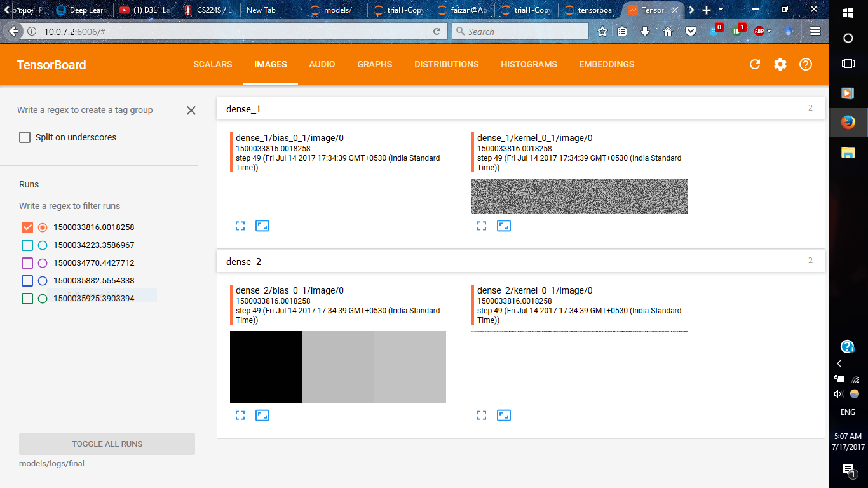Screen dimensions: 868x488
Task: Open the Adblock Plus ABP icon
Action: 759,31
